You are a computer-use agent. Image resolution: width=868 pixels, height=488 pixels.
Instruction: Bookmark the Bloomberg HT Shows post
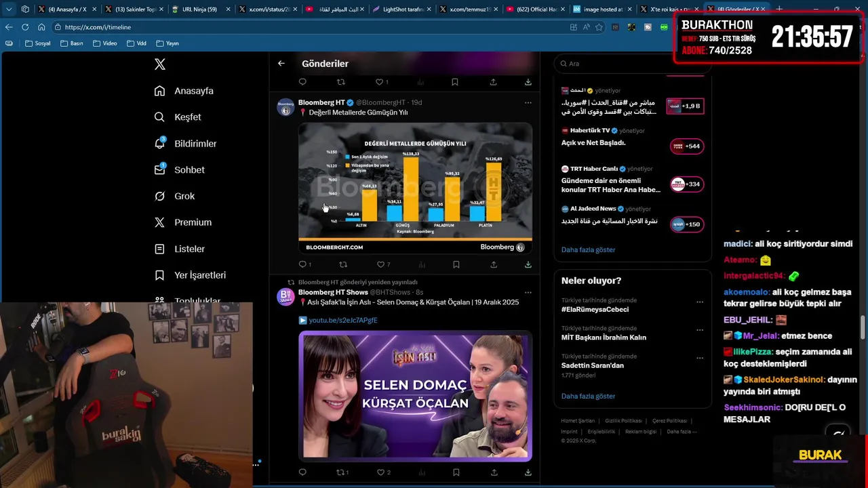[456, 472]
